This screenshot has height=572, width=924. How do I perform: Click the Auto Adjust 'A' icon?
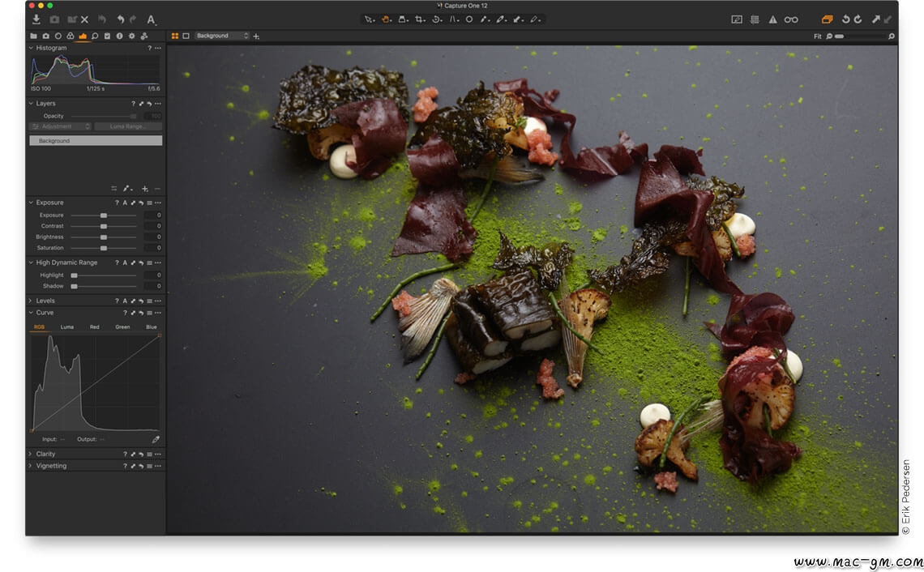click(x=151, y=19)
